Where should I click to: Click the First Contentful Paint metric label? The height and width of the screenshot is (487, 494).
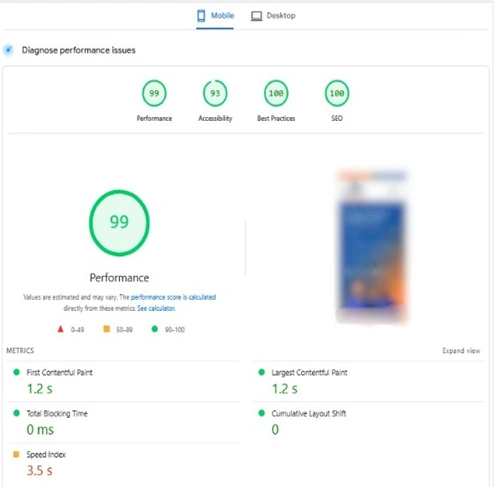[x=59, y=372]
